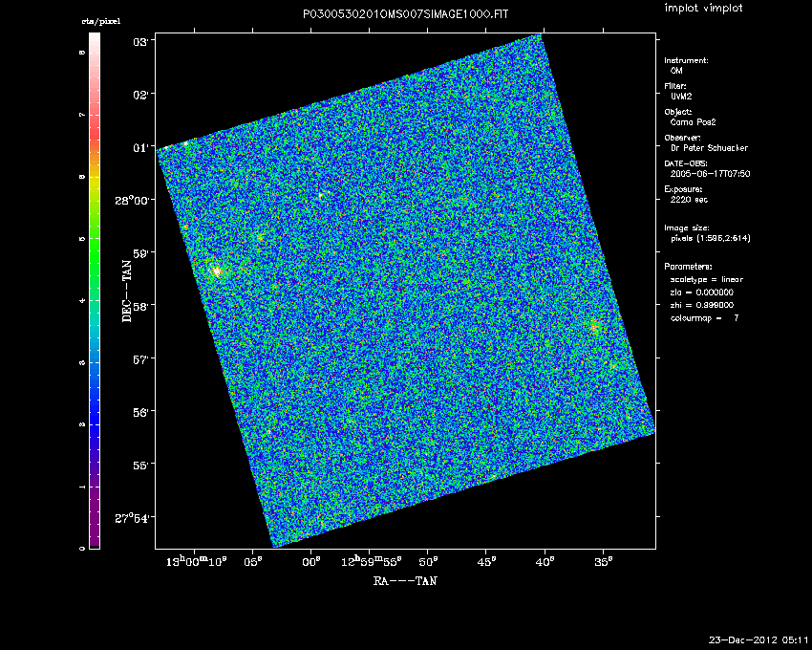
Task: Click the purple bottom of the colour bar
Action: coord(95,542)
